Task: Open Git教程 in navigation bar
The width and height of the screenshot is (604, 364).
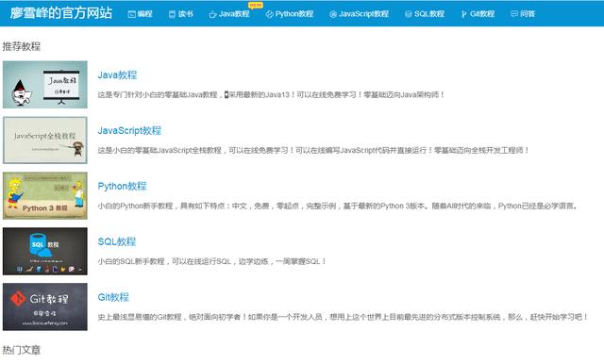Action: (482, 14)
